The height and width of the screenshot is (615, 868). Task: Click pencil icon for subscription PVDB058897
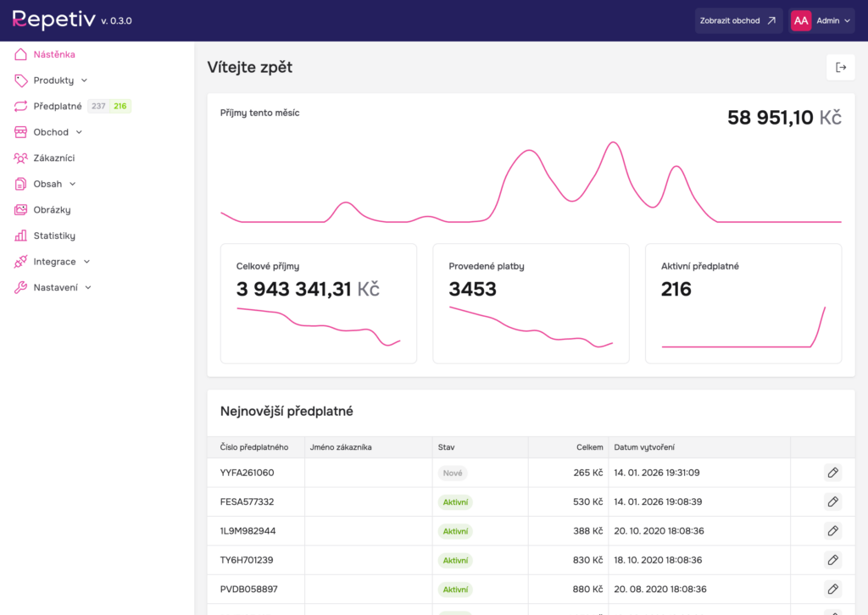pos(832,589)
